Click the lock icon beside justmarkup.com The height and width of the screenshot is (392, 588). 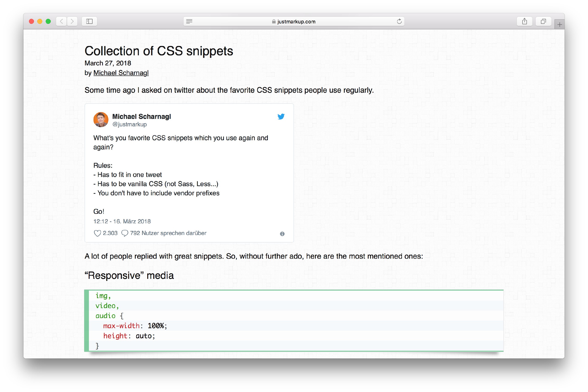[274, 22]
